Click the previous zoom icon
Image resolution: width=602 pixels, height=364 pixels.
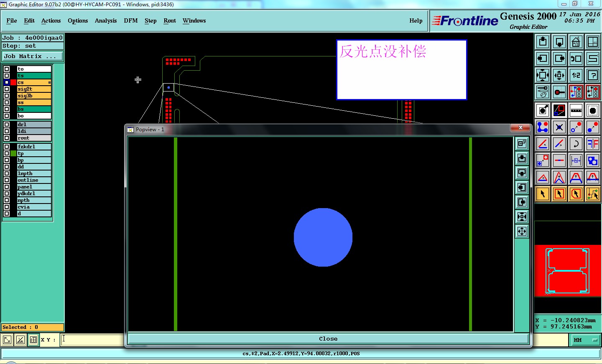click(576, 59)
